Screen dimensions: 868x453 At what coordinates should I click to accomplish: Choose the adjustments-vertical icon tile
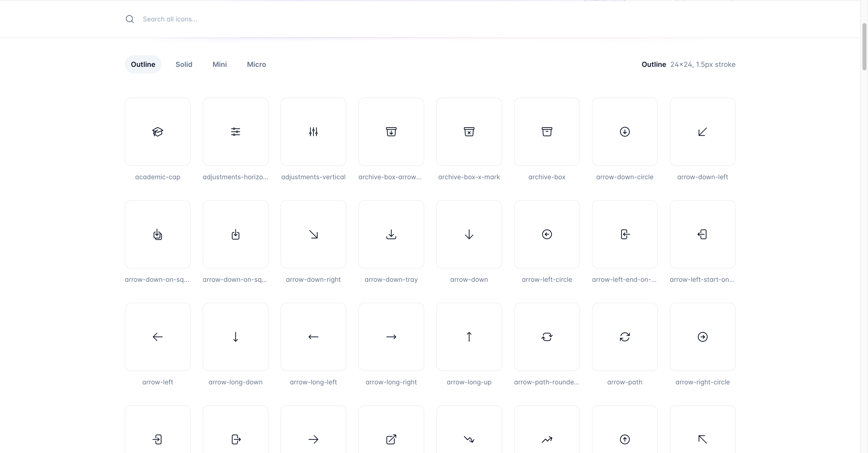313,131
